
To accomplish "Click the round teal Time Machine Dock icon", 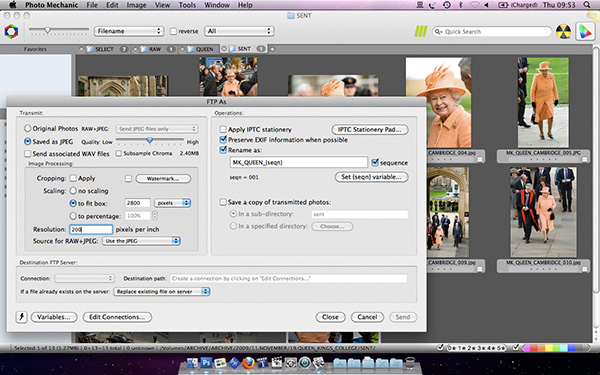I will coord(305,362).
